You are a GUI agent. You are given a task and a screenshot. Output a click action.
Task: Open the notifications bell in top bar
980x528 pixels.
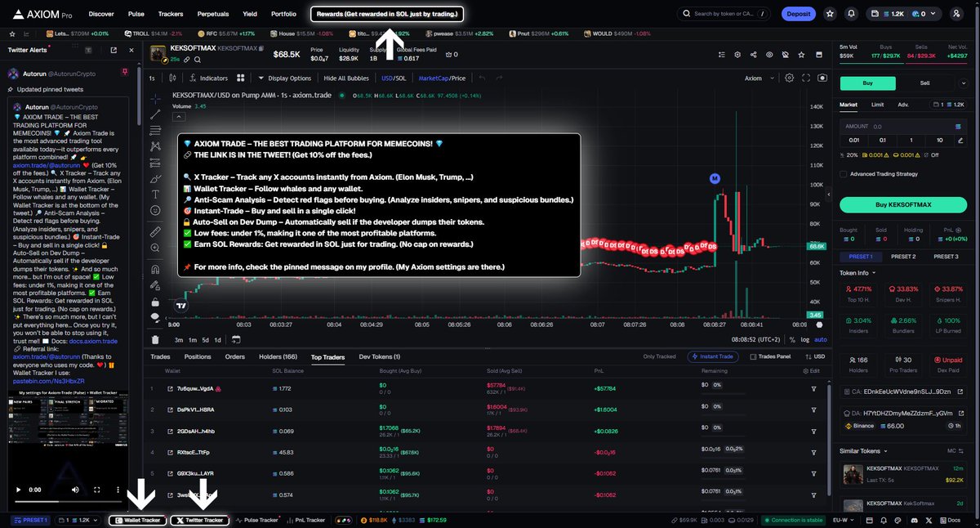pyautogui.click(x=852, y=14)
